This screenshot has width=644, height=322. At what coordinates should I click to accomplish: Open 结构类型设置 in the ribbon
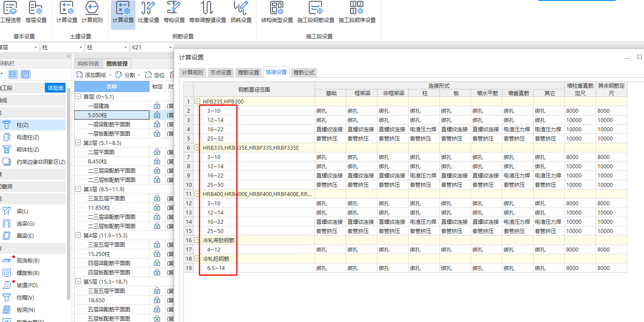(277, 12)
